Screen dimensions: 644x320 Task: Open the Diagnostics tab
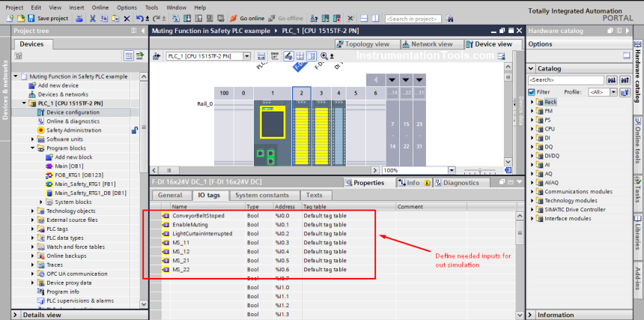pos(461,183)
